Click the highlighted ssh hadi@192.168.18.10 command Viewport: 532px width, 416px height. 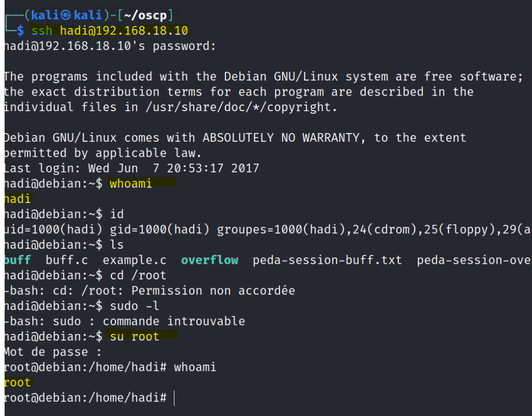tap(110, 31)
